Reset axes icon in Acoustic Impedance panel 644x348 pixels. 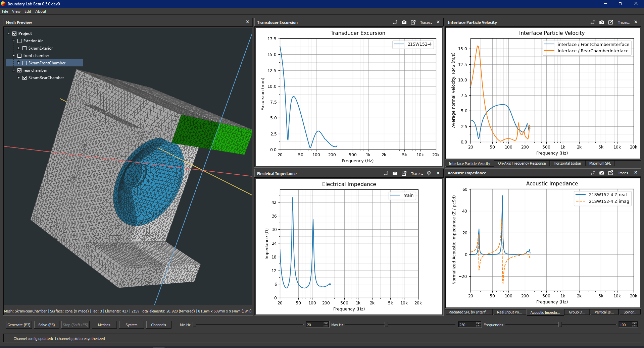[x=593, y=173]
